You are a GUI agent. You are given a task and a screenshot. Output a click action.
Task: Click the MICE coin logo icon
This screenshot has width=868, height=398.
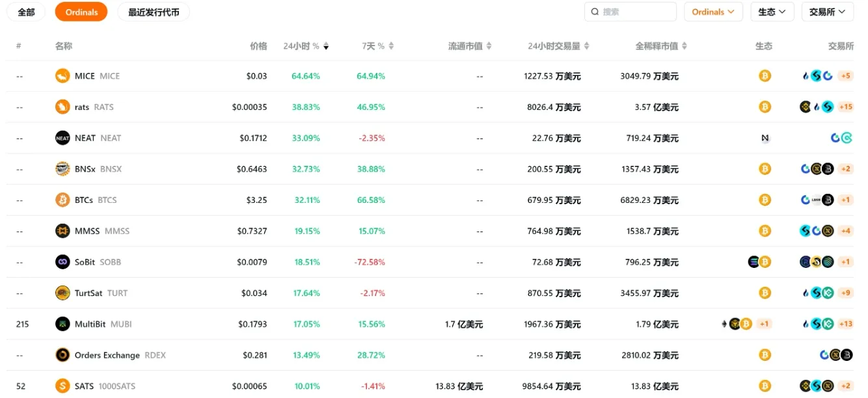[62, 76]
